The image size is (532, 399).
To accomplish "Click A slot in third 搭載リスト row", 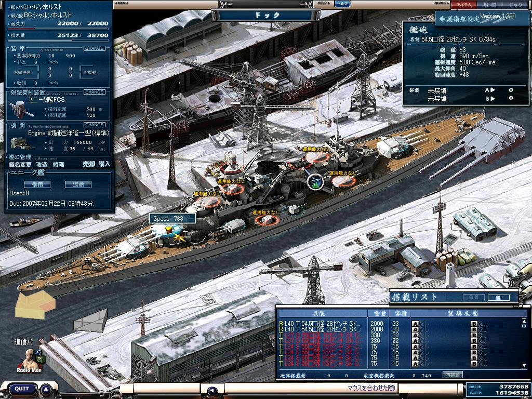I will point(415,335).
